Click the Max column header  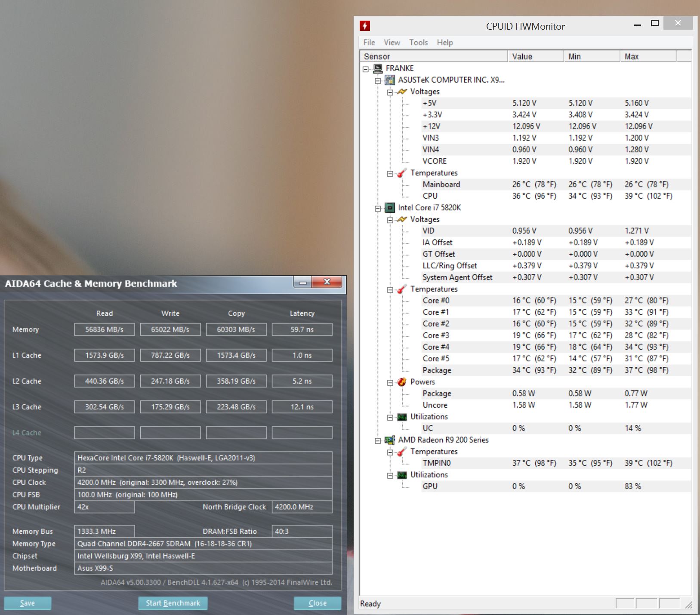coord(648,56)
